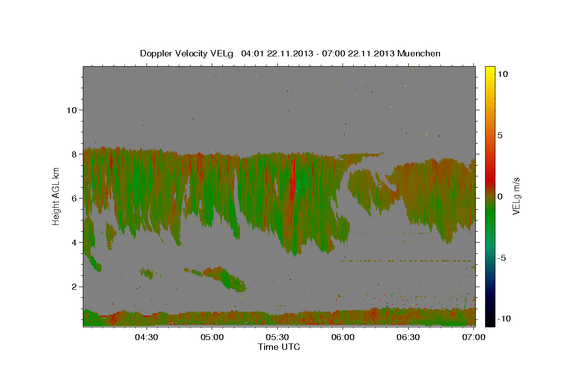Click the height tick label 2
The width and height of the screenshot is (588, 392).
point(74,287)
